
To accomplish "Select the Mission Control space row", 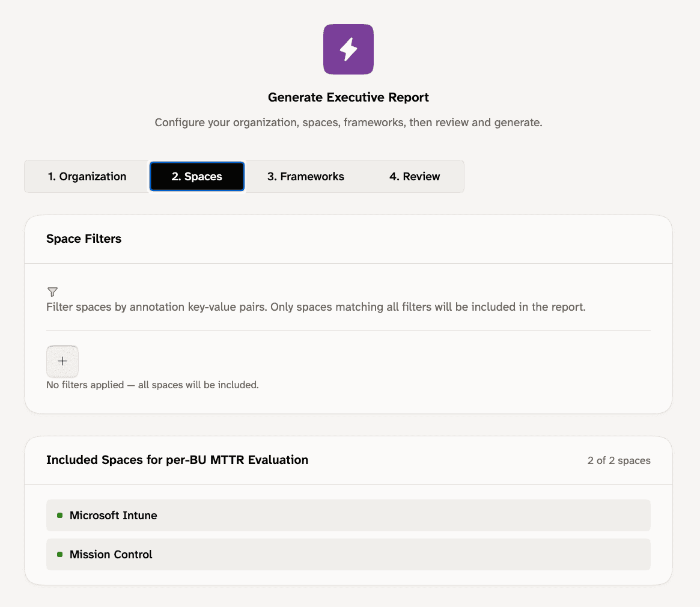I will pyautogui.click(x=348, y=554).
